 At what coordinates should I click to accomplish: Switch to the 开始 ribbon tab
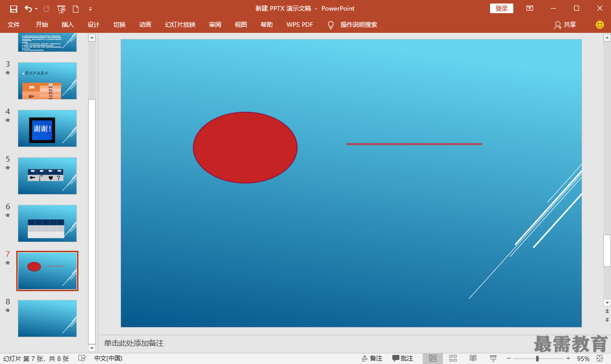pos(42,24)
